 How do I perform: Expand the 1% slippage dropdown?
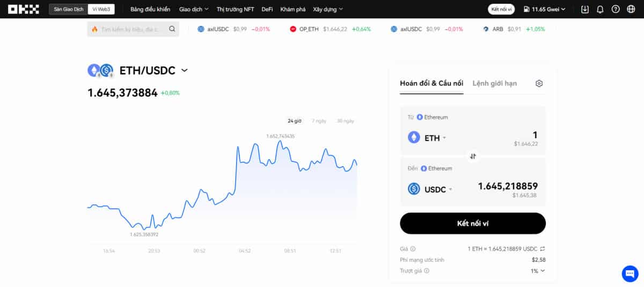click(x=538, y=271)
